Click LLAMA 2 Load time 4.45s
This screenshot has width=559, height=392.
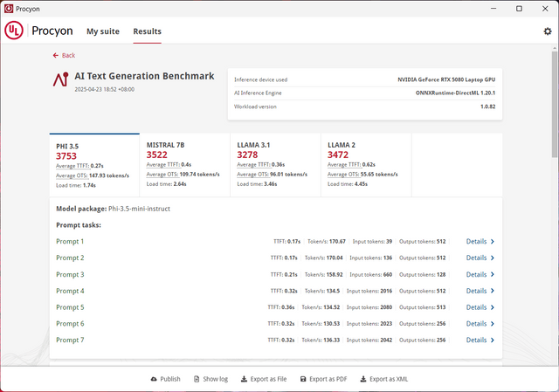(x=348, y=184)
